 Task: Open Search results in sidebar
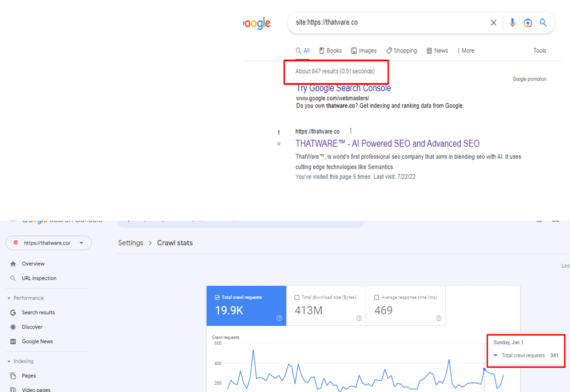(38, 313)
